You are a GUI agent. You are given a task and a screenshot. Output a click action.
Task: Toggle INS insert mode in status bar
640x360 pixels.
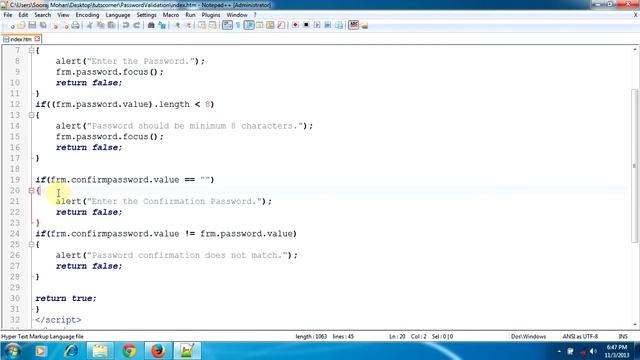click(x=623, y=337)
